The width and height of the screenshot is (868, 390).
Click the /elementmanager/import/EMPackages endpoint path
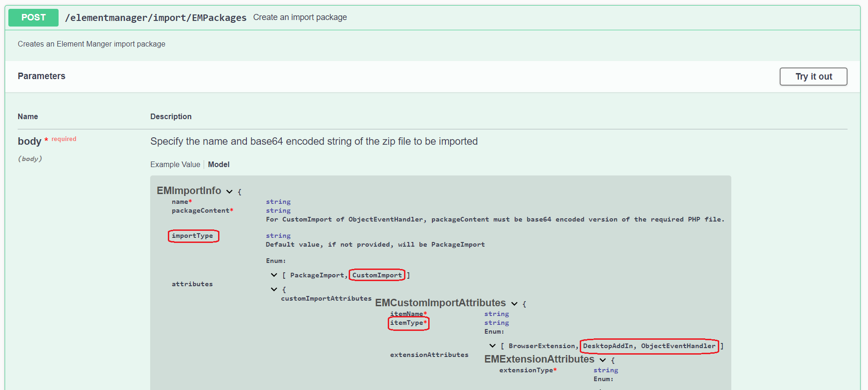[156, 18]
